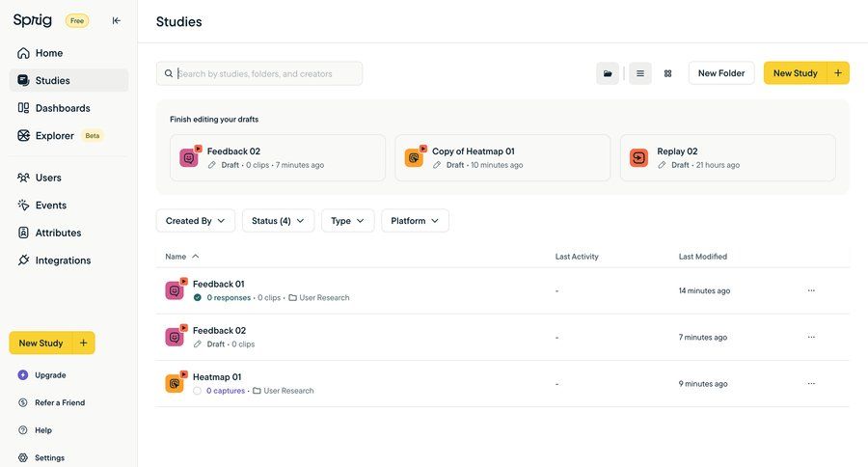Open more options for Heatmap 01
868x467 pixels.
811,384
